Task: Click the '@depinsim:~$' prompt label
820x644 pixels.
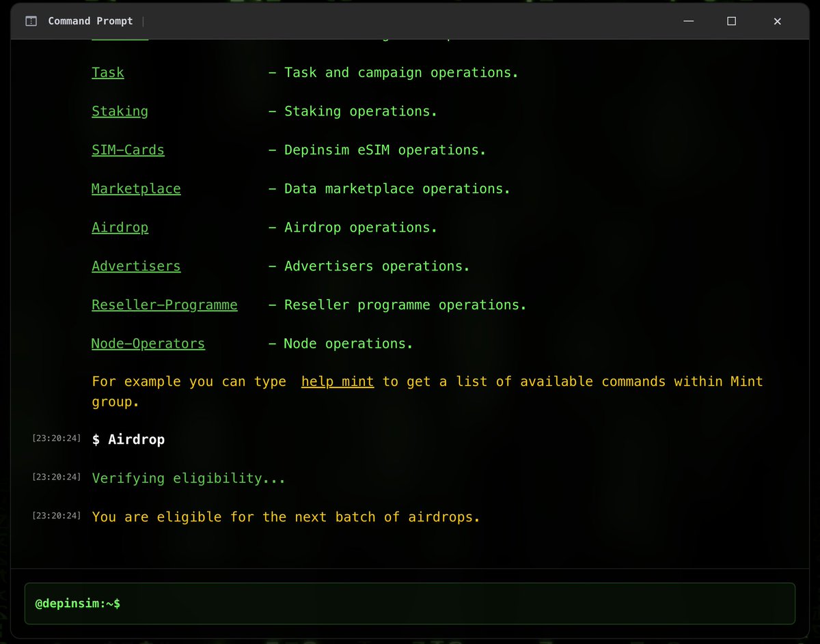Action: click(78, 604)
